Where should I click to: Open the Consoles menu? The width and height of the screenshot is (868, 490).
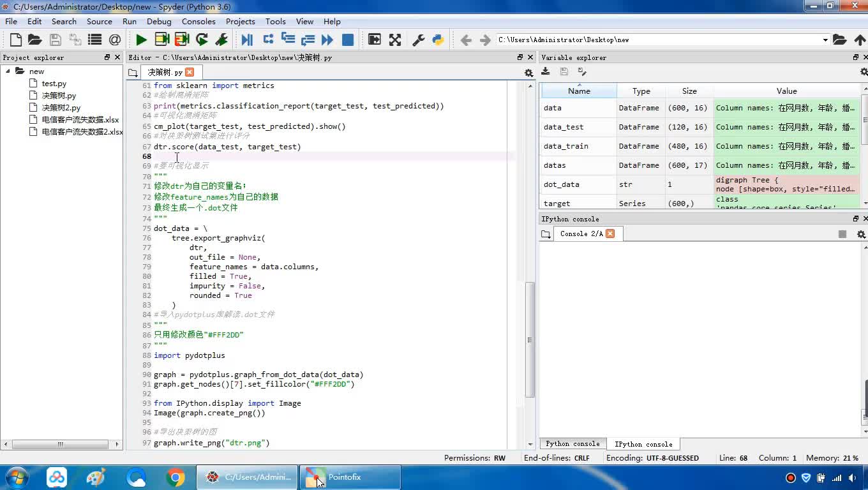pyautogui.click(x=198, y=21)
